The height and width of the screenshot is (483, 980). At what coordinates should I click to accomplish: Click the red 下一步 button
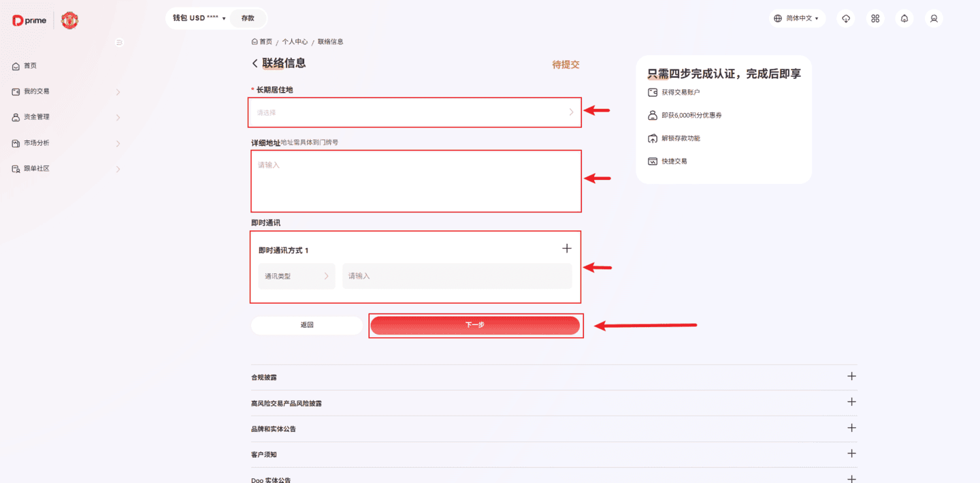click(475, 326)
